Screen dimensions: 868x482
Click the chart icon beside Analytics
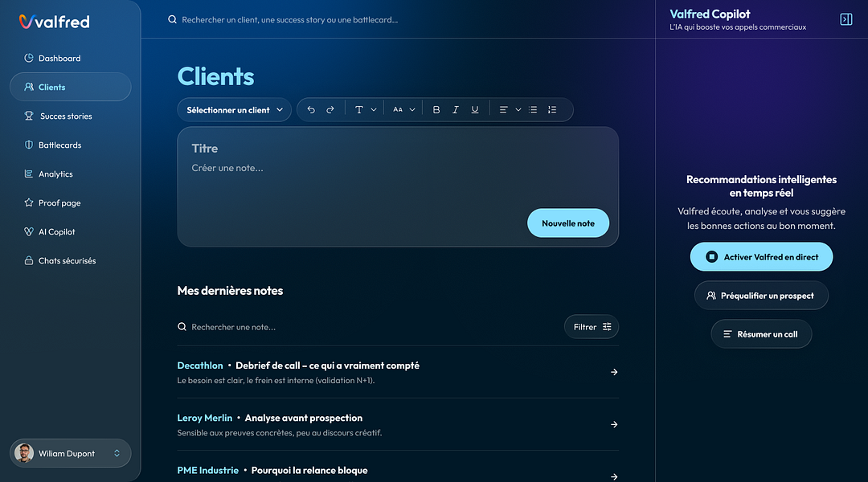(x=29, y=174)
